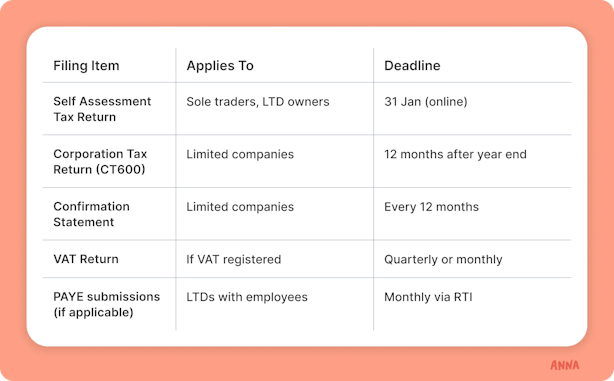Click 12 months after year end cell

pyautogui.click(x=455, y=154)
